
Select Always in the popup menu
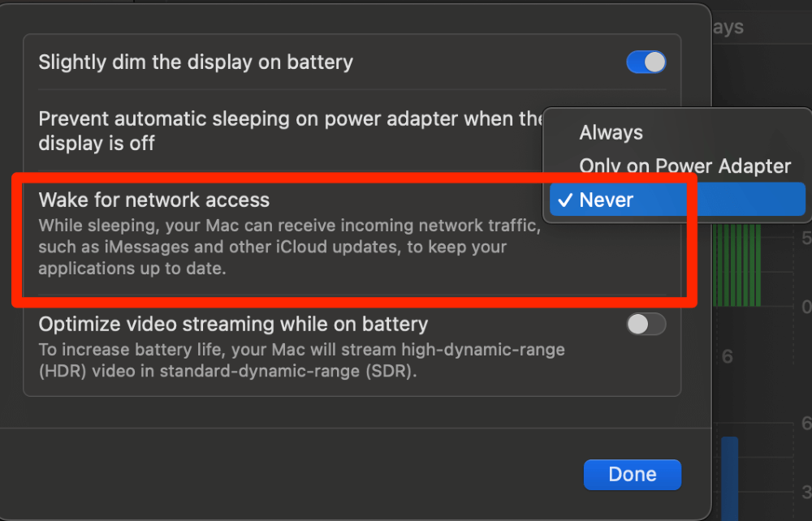[611, 133]
